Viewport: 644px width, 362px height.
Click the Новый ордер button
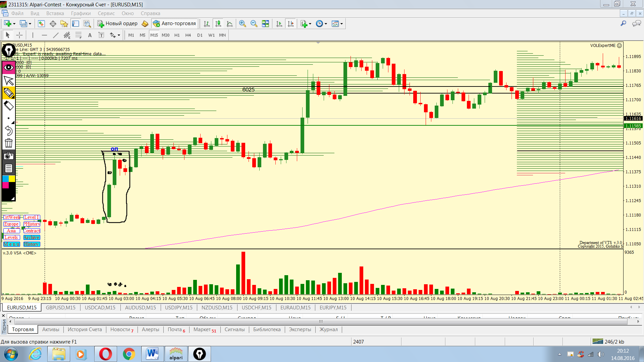coord(117,23)
